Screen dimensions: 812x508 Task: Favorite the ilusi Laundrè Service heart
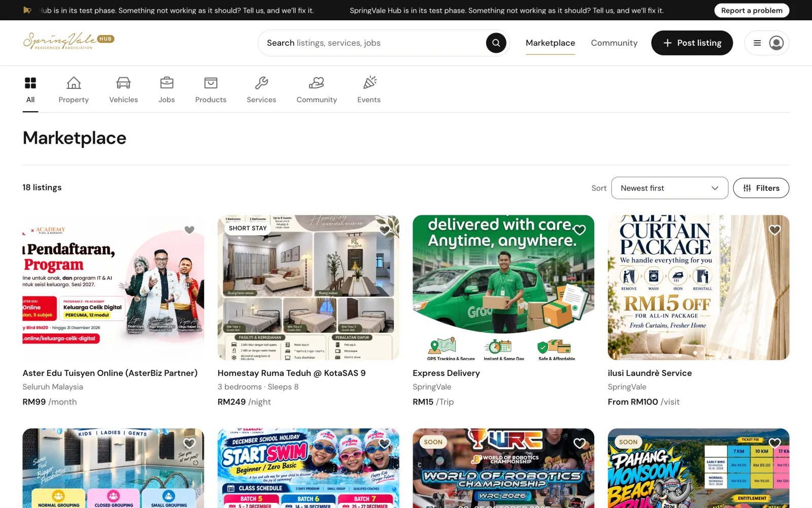[x=775, y=230]
